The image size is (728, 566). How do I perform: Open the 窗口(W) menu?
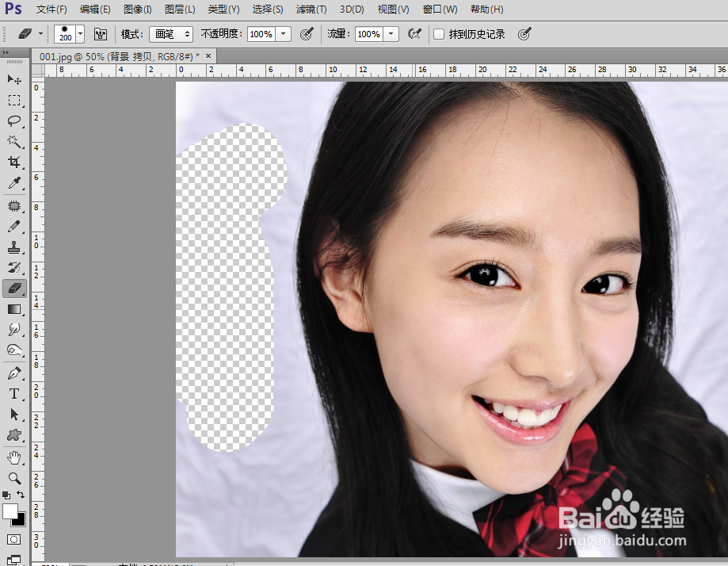[440, 10]
